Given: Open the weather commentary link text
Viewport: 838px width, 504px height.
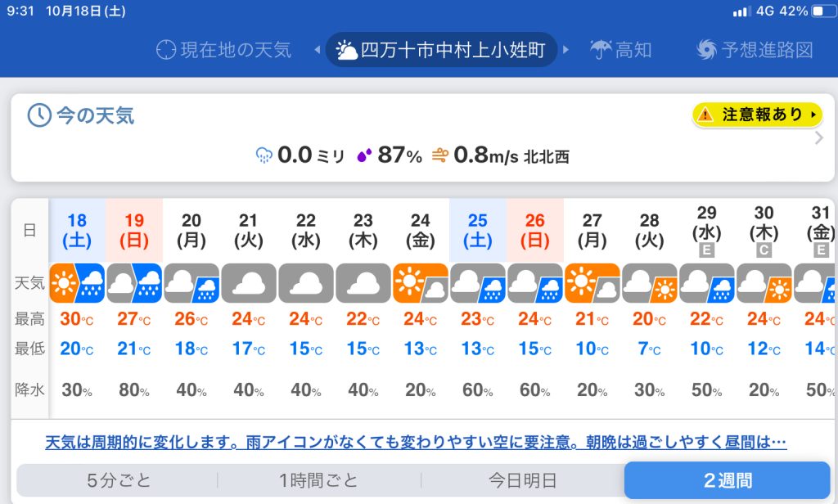Looking at the screenshot, I should [416, 443].
